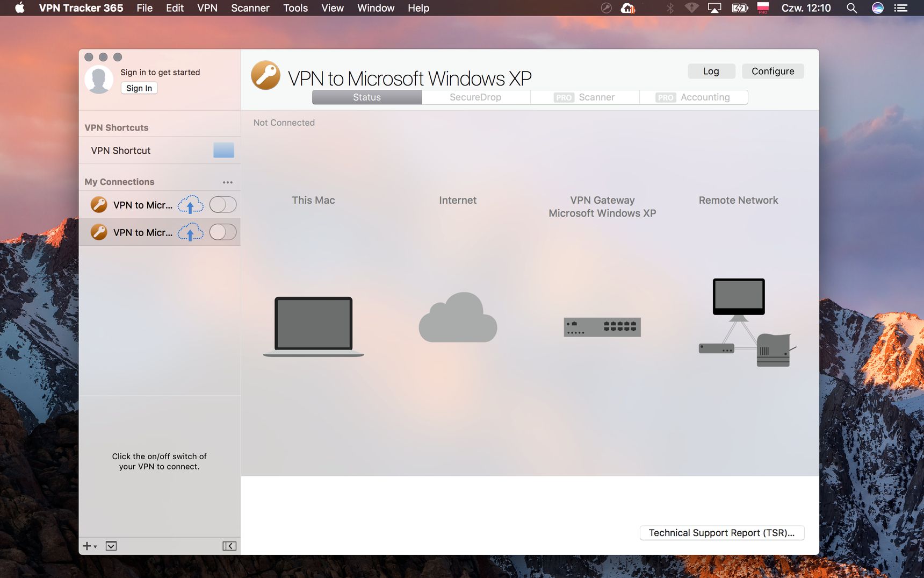The width and height of the screenshot is (924, 578).
Task: Open Notification Center list icon
Action: tap(901, 8)
